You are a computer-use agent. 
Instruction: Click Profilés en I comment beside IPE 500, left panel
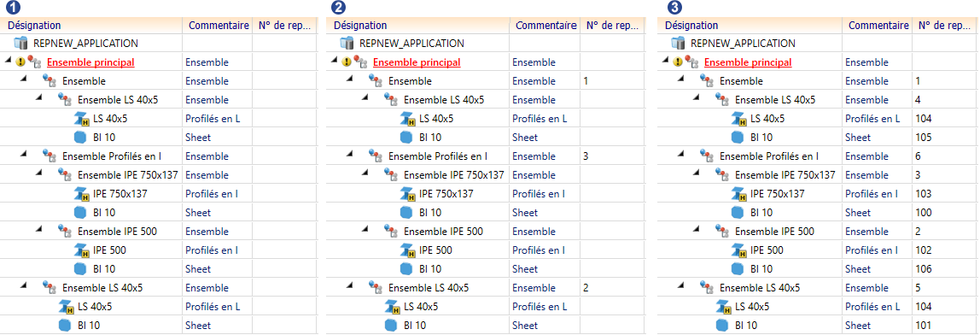(x=212, y=250)
